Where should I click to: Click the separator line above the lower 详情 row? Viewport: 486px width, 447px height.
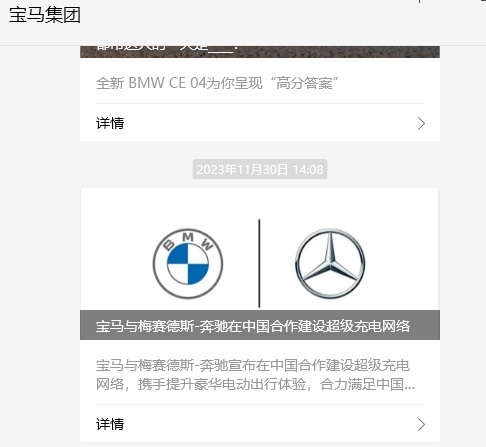(x=260, y=405)
